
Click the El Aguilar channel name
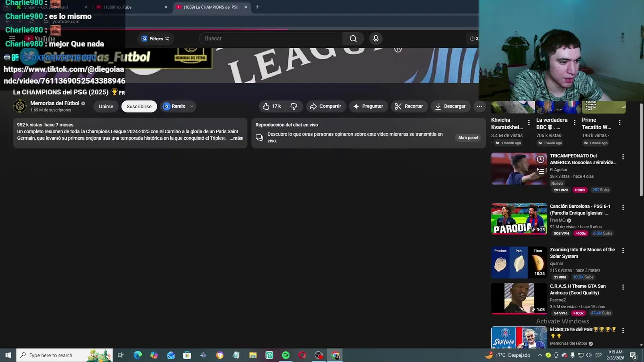[558, 170]
